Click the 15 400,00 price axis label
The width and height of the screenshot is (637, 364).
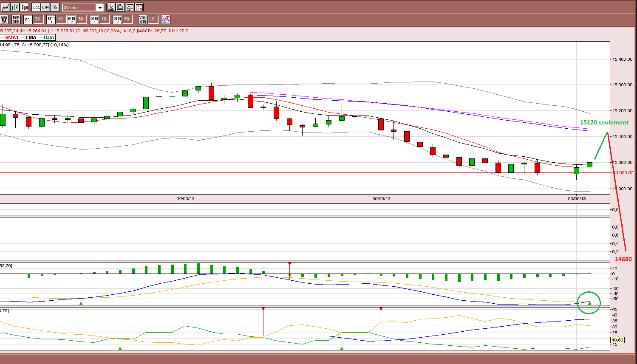623,59
